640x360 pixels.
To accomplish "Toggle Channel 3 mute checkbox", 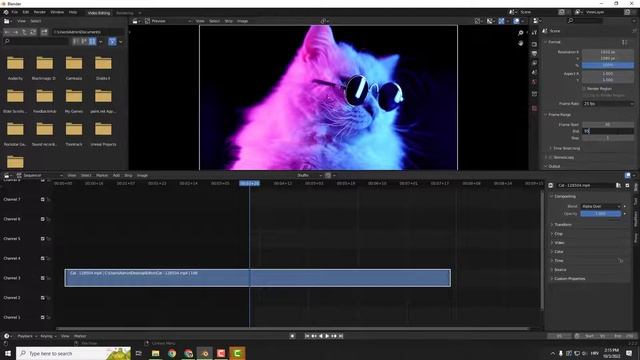I will pyautogui.click(x=42, y=278).
